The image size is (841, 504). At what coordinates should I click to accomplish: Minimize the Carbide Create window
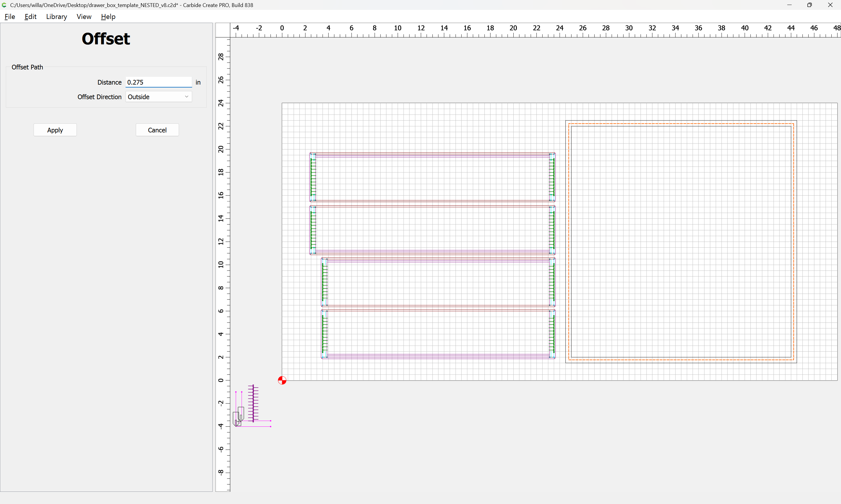click(789, 5)
